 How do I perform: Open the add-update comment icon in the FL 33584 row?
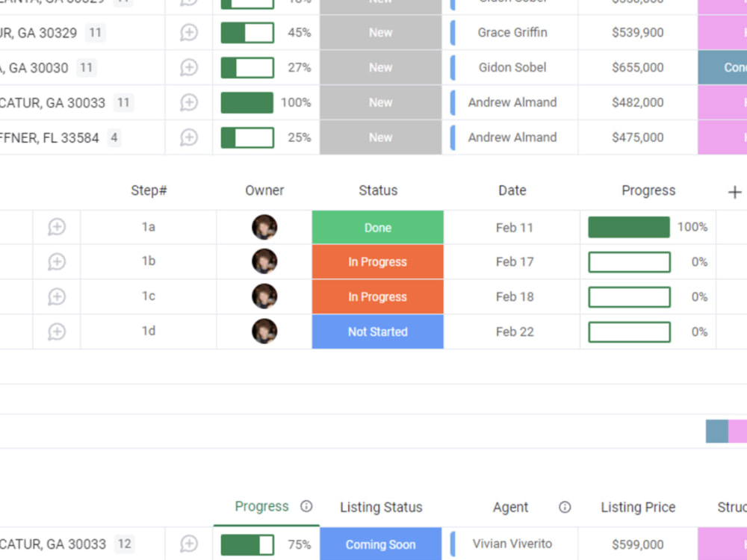189,137
